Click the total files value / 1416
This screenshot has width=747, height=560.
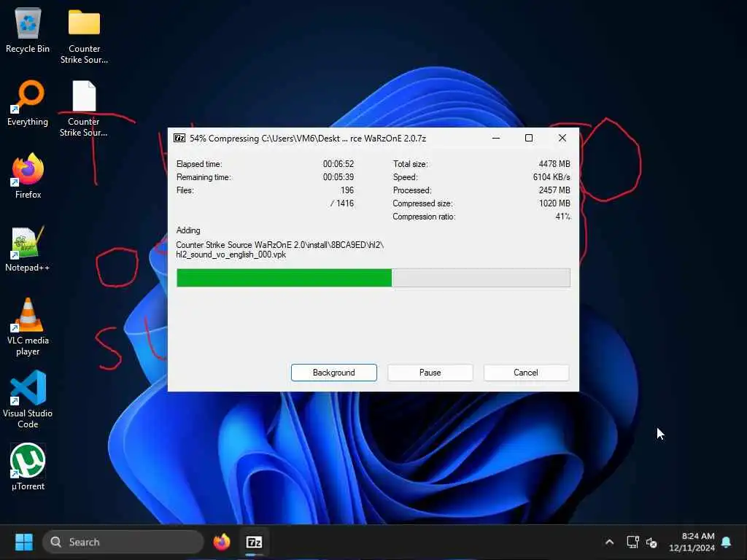(342, 203)
